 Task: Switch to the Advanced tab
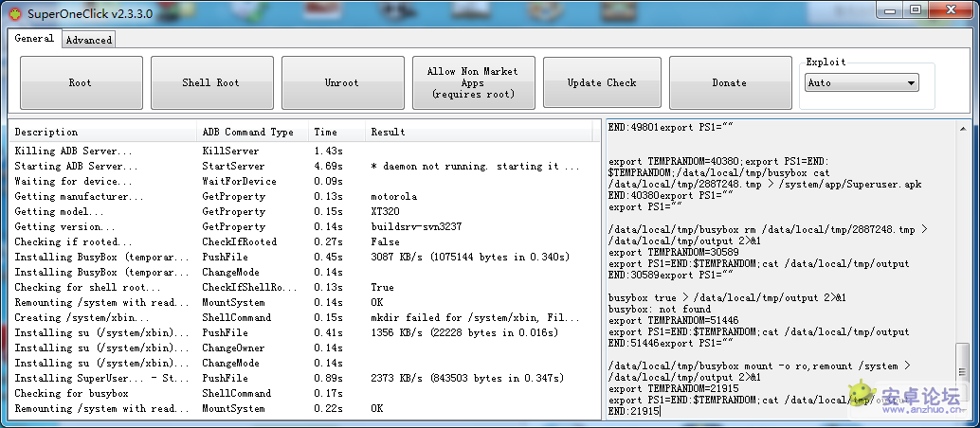[89, 40]
